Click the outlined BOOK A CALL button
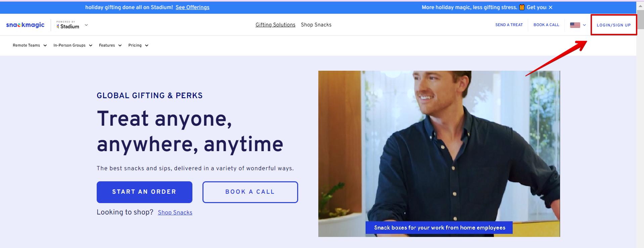The height and width of the screenshot is (248, 644). (250, 192)
